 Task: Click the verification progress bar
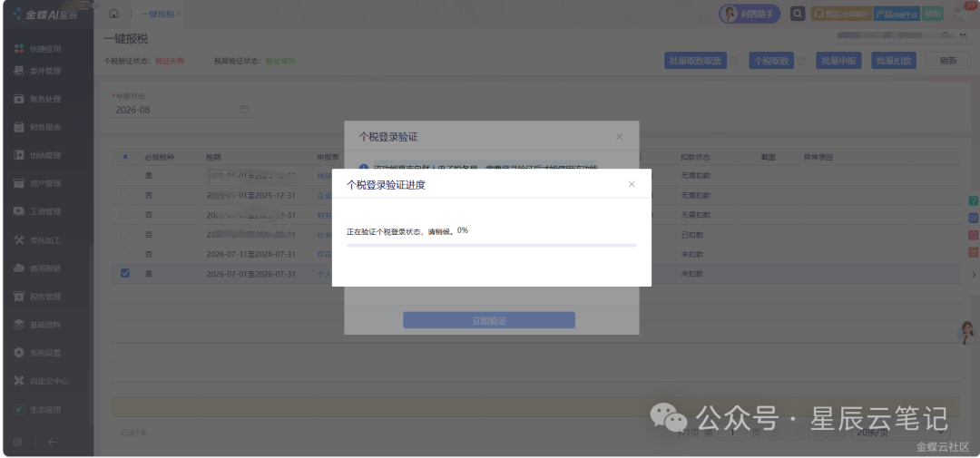[491, 246]
